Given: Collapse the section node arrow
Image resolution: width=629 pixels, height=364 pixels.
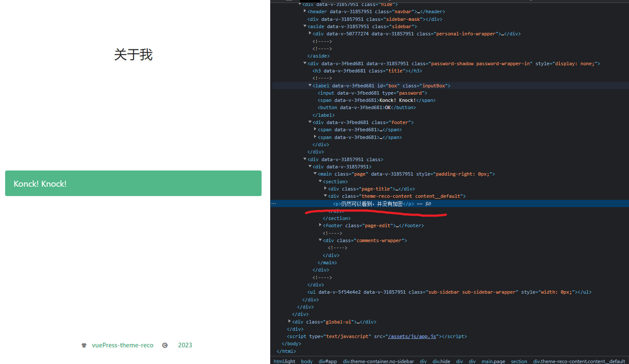Looking at the screenshot, I should tap(320, 182).
